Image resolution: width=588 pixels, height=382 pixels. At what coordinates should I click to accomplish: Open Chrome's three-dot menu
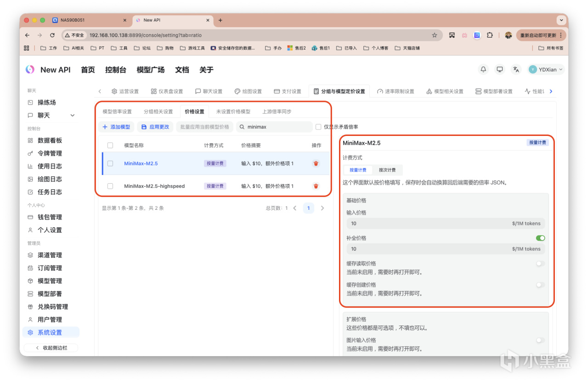click(x=560, y=35)
